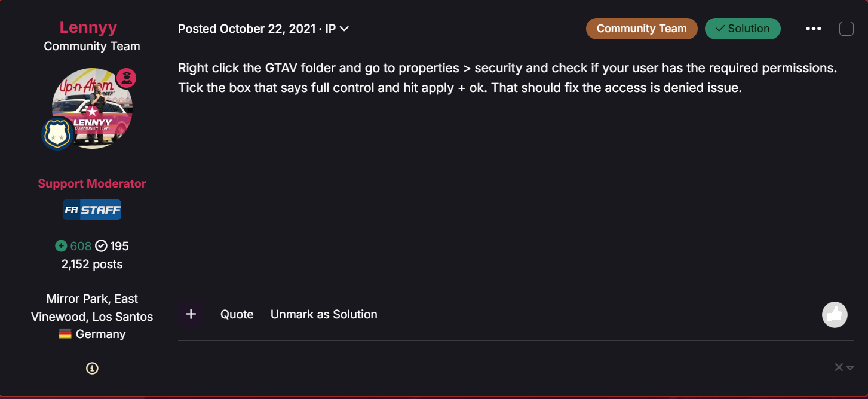Screen dimensions: 868x399
Task: Click the small X icon at bottom right
Action: (839, 367)
